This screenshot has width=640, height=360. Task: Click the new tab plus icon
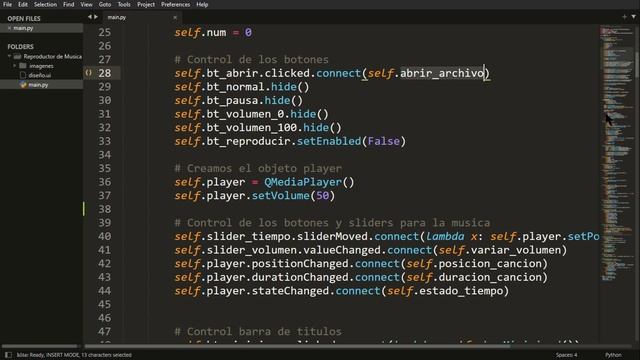click(x=624, y=17)
